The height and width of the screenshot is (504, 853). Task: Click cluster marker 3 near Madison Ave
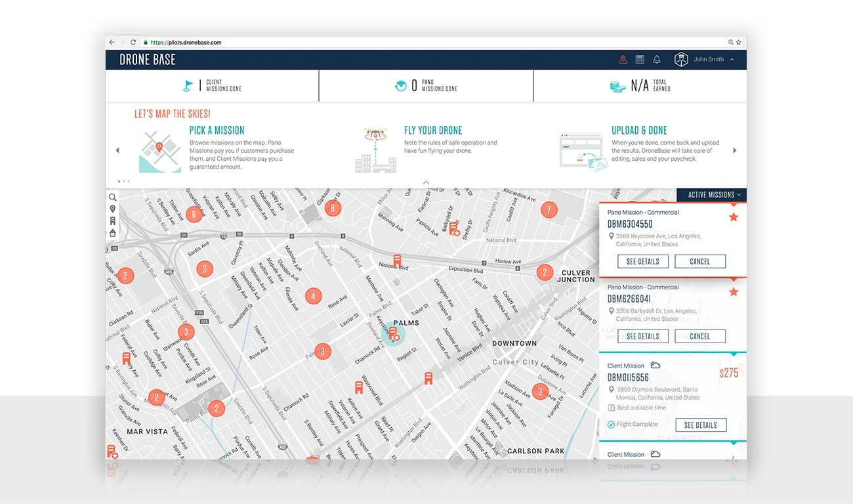(539, 392)
